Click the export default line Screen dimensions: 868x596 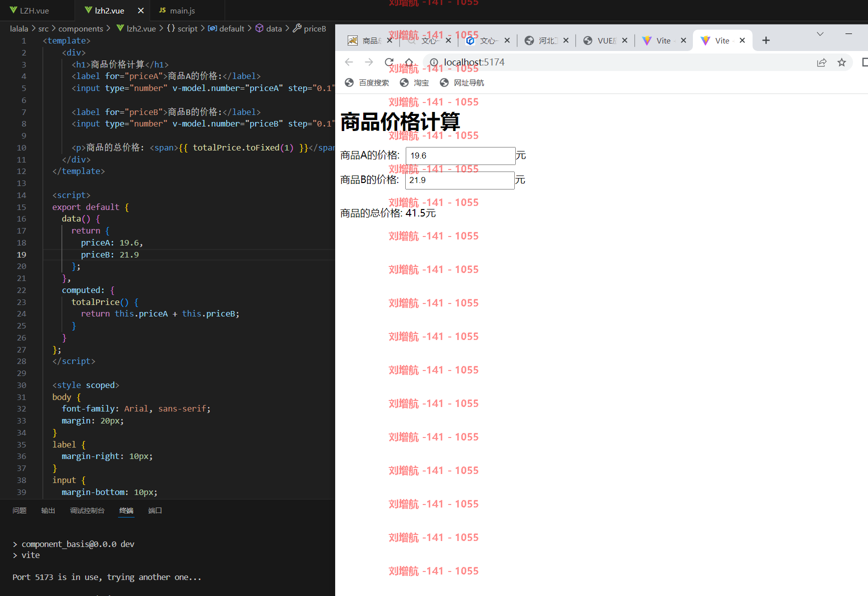(x=91, y=207)
